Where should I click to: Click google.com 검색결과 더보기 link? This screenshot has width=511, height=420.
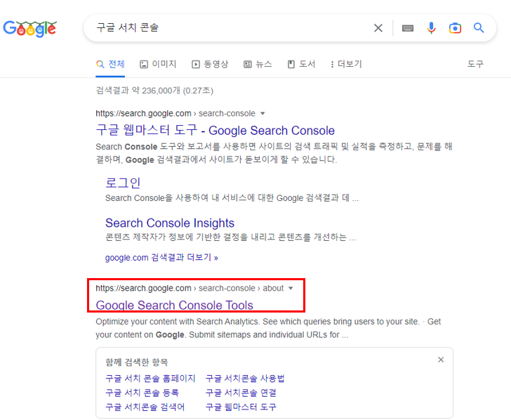(x=161, y=258)
